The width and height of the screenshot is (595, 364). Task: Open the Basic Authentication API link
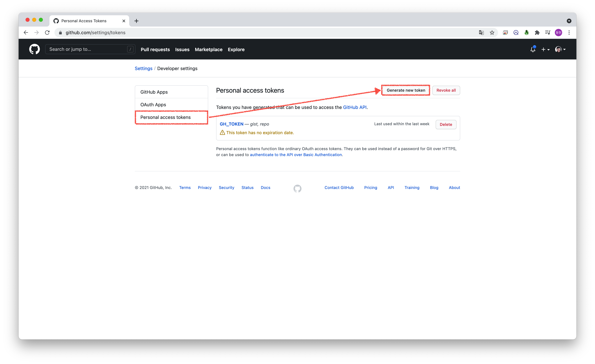(x=296, y=155)
